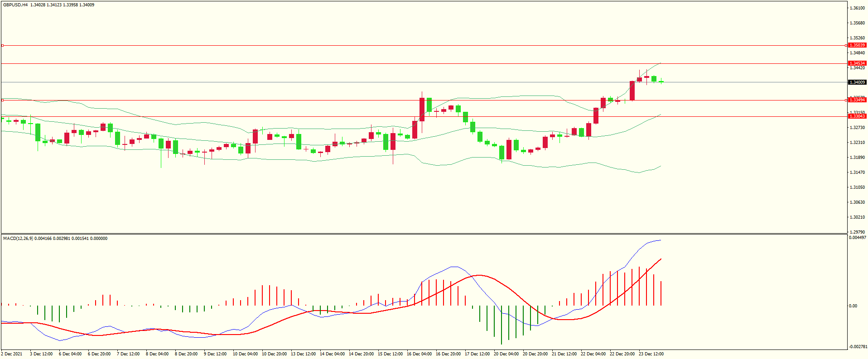Click the 22 Dec 20:00 time label
Viewport: 868px width, 359px height.
[622, 354]
